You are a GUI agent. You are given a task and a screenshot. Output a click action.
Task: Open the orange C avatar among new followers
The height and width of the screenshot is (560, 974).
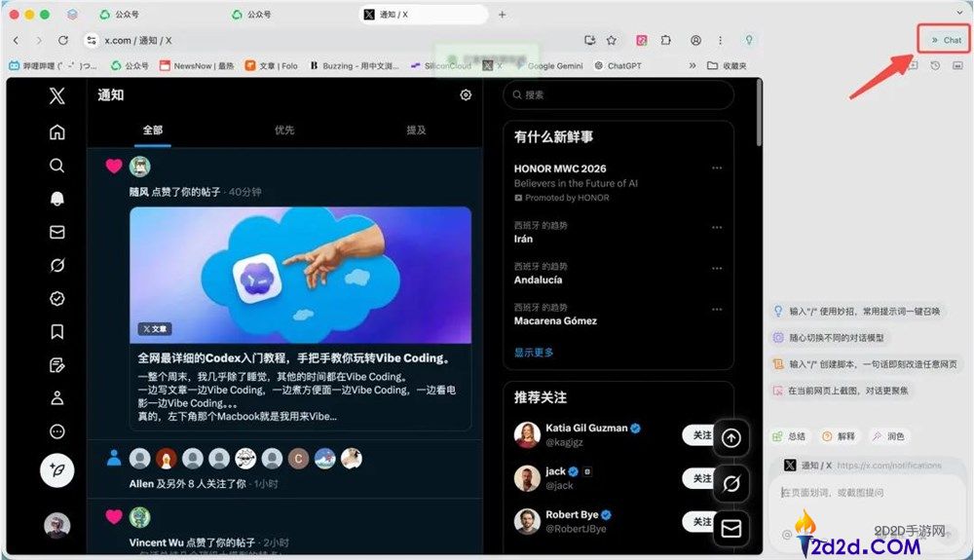point(298,459)
